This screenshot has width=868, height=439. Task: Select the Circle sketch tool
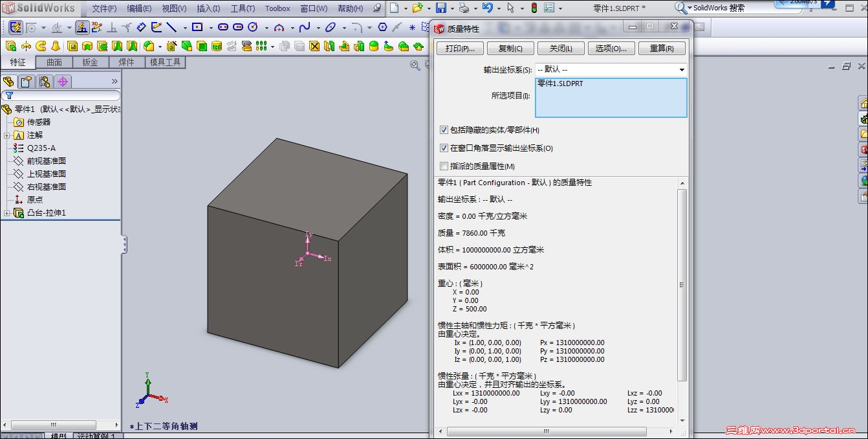click(x=253, y=27)
